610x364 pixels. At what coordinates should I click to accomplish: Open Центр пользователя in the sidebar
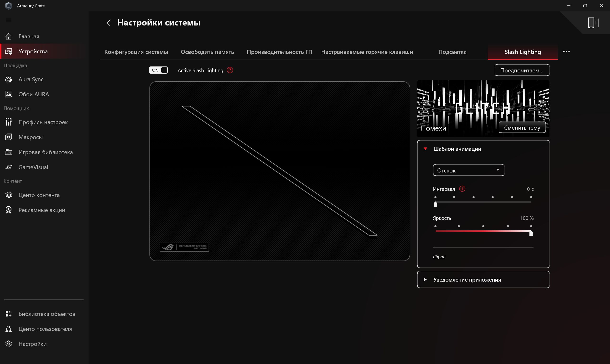[44, 329]
